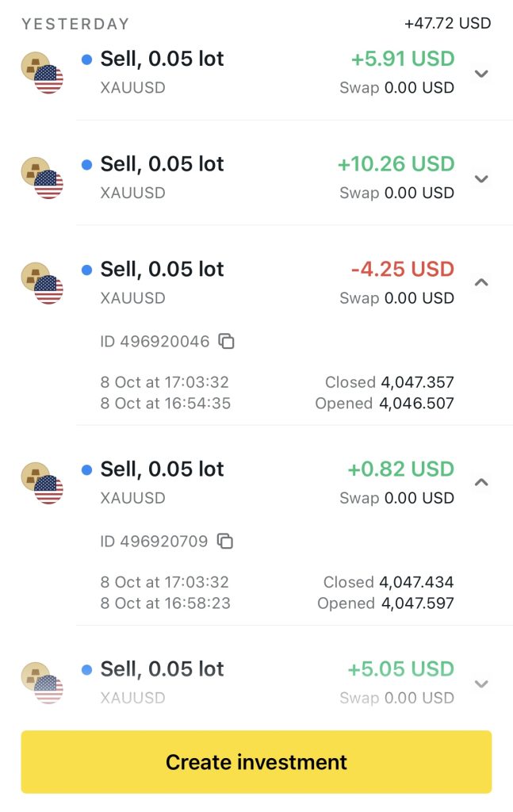Copy trade ID 496920046

227,342
